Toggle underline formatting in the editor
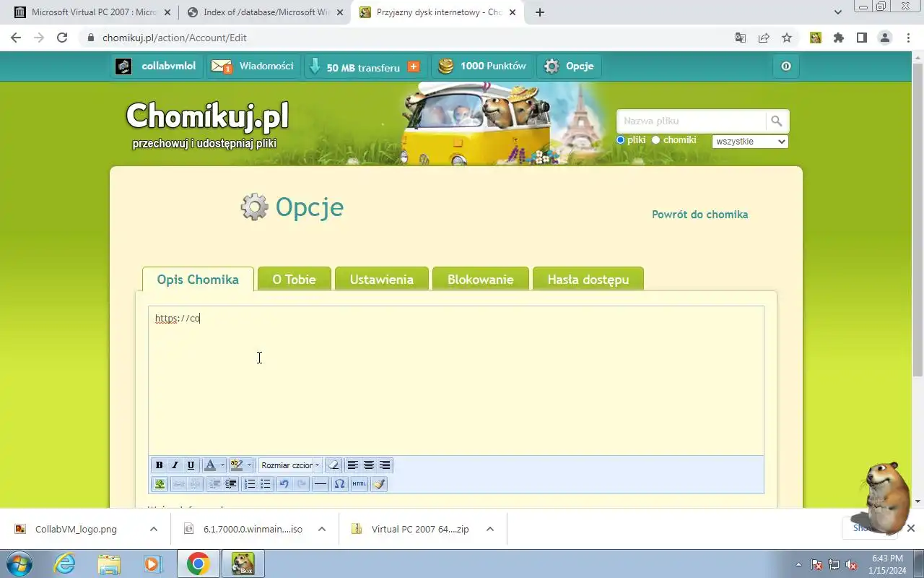The width and height of the screenshot is (924, 578). coord(191,465)
